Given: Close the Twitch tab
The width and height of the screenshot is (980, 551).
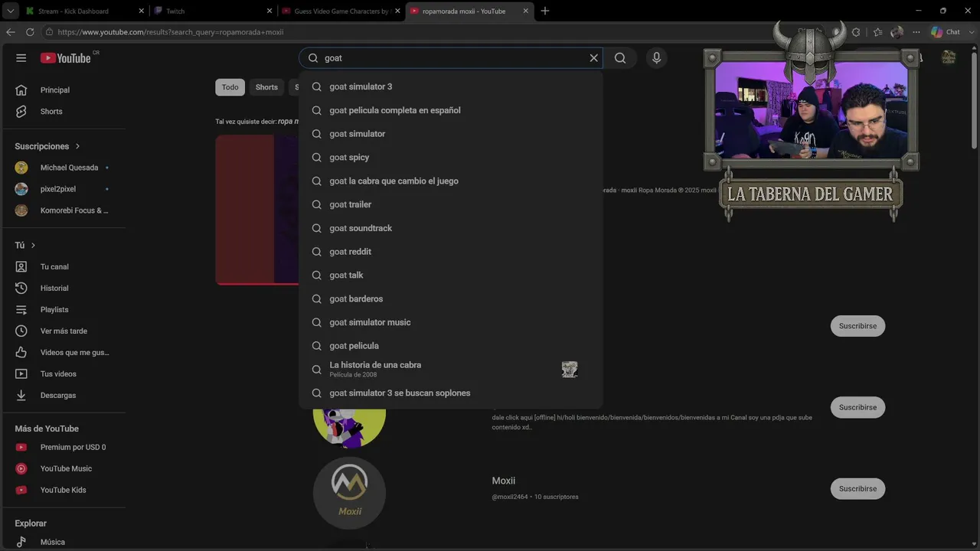Looking at the screenshot, I should coord(269,11).
